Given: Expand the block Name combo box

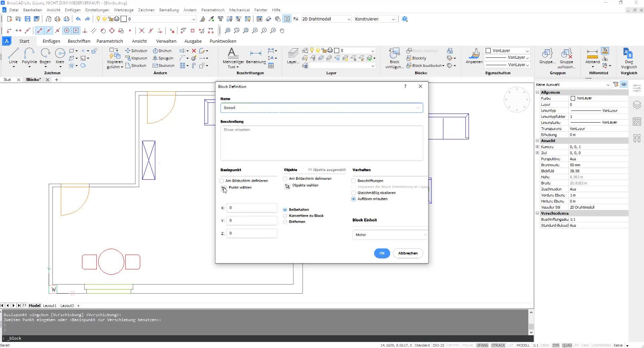Looking at the screenshot, I should click(418, 108).
